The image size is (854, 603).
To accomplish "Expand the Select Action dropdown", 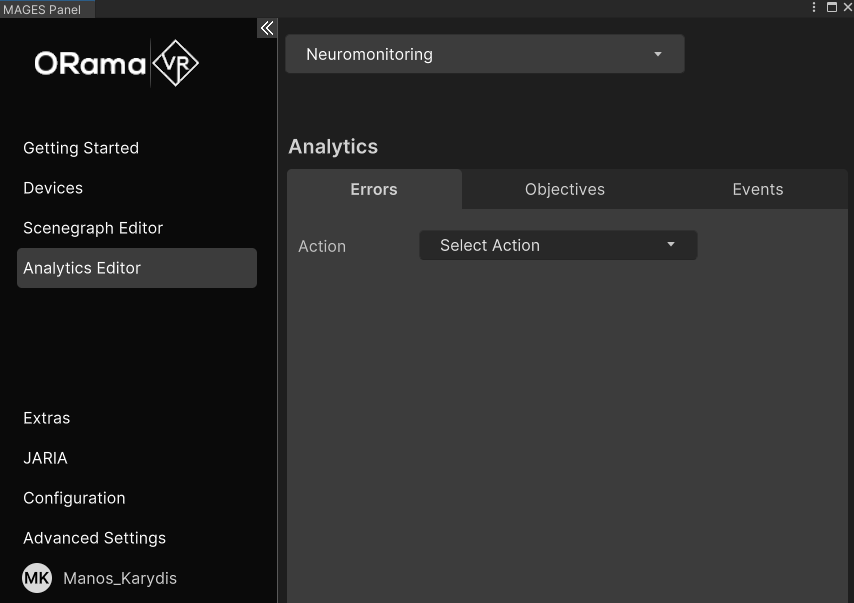I will click(x=557, y=245).
